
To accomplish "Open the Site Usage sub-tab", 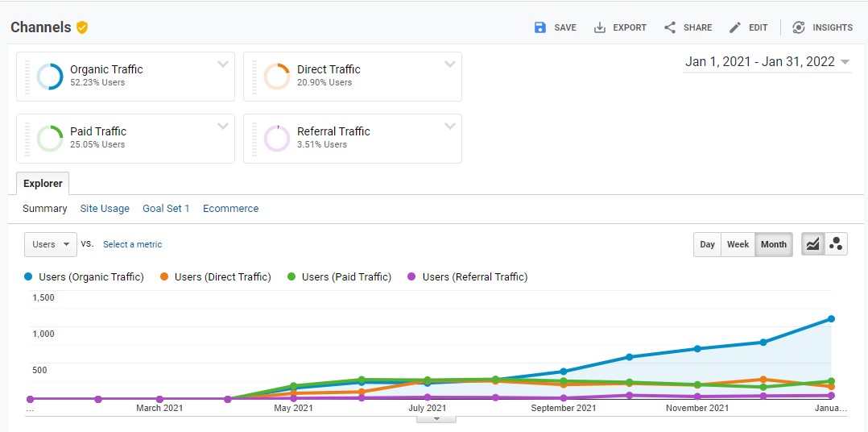I will click(105, 208).
